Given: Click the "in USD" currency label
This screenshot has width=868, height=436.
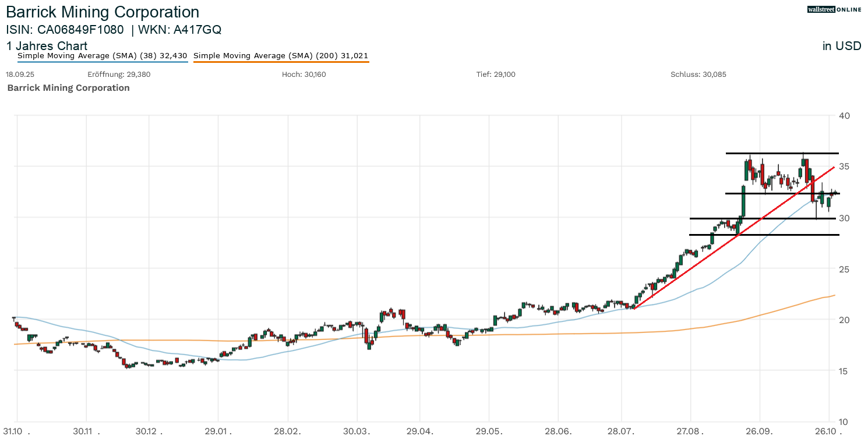Looking at the screenshot, I should pyautogui.click(x=842, y=46).
